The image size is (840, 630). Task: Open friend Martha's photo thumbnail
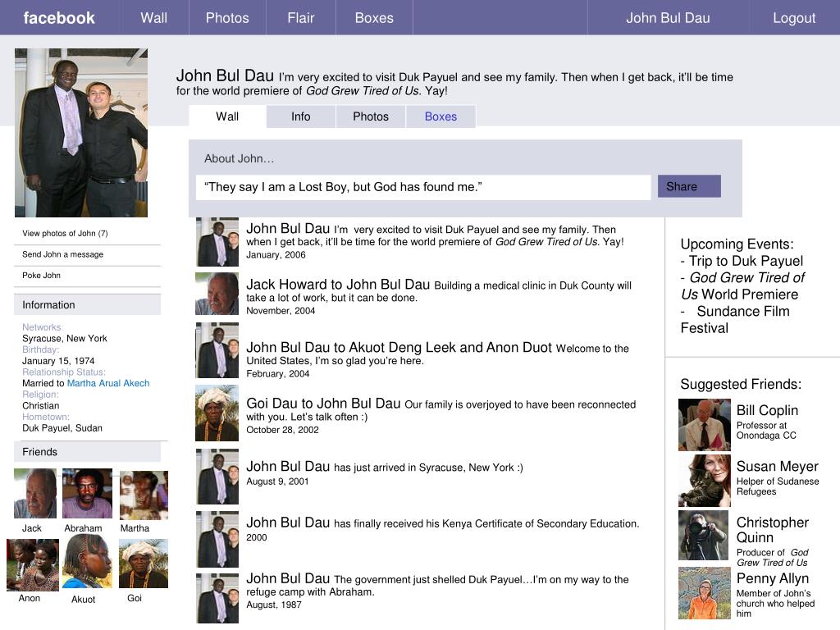144,495
